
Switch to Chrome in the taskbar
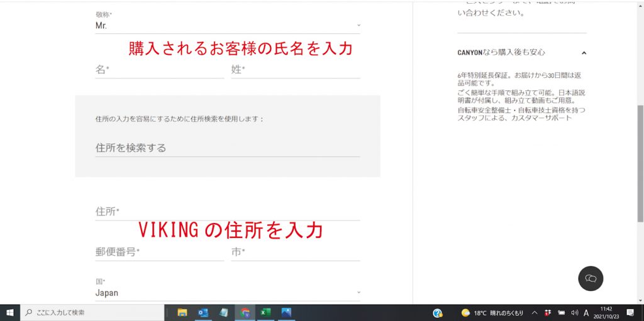pyautogui.click(x=245, y=312)
